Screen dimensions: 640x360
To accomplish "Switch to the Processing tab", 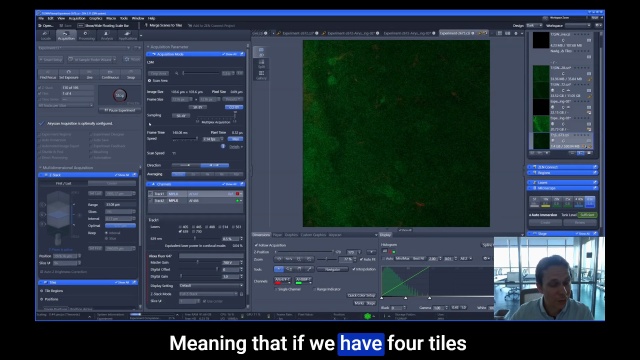I will [86, 36].
